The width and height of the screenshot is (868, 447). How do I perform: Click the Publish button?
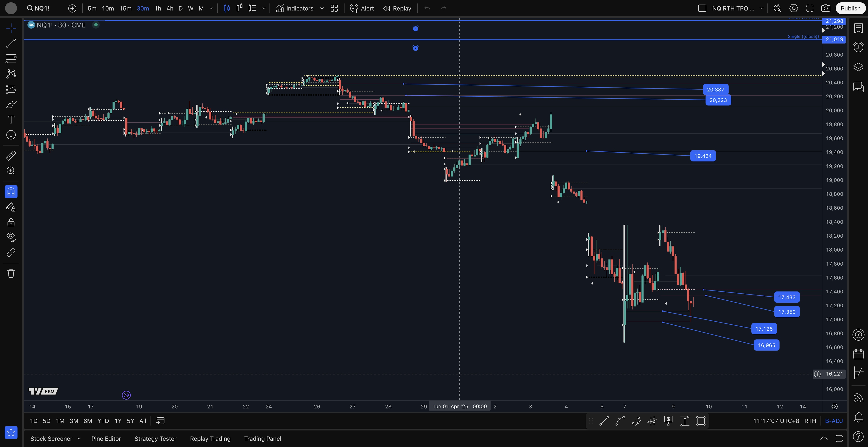[850, 8]
